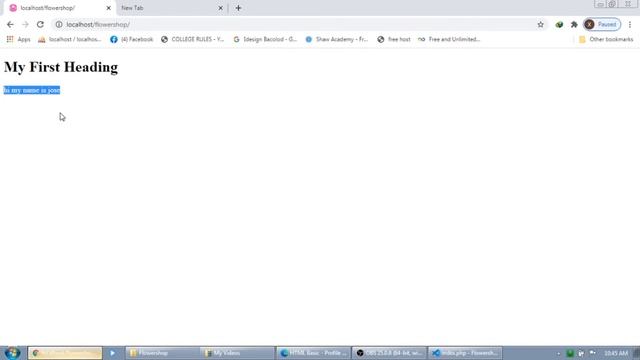Open the localhost / localhost bookmark
This screenshot has width=640, height=360.
tap(70, 39)
